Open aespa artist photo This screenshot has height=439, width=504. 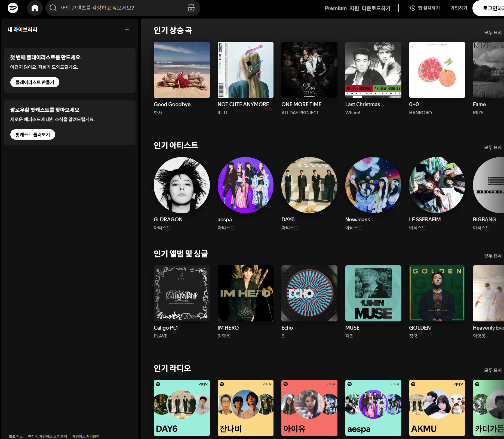[245, 185]
